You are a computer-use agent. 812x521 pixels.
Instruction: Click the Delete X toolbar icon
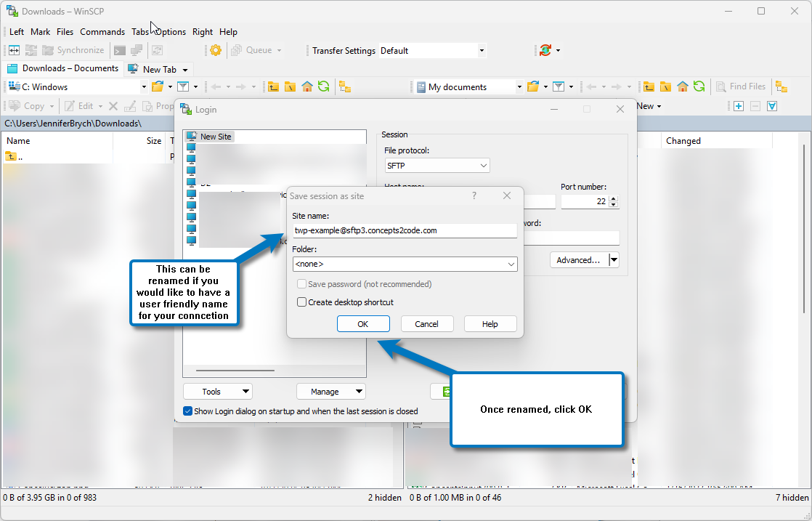pos(113,106)
